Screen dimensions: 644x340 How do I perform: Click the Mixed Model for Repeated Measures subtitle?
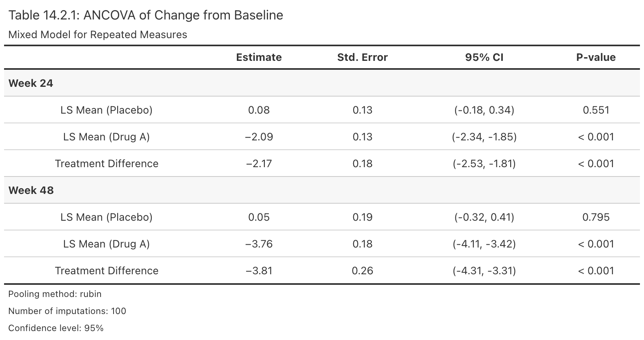click(x=98, y=34)
